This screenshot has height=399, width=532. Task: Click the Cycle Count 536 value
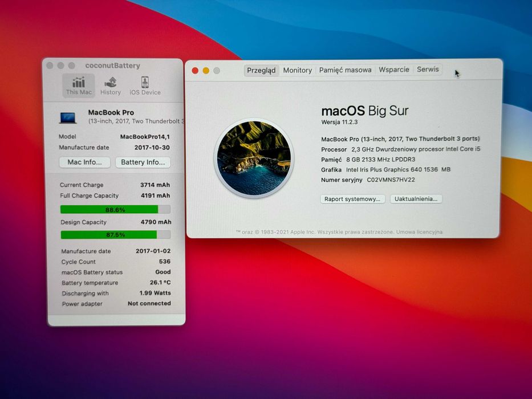[165, 262]
